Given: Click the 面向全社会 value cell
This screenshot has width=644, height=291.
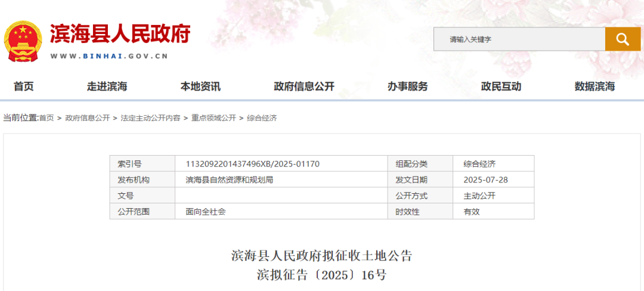Looking at the screenshot, I should pos(281,211).
